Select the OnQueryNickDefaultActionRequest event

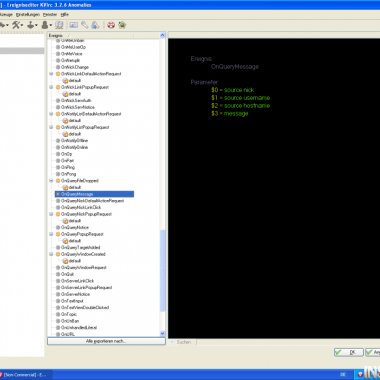click(90, 201)
